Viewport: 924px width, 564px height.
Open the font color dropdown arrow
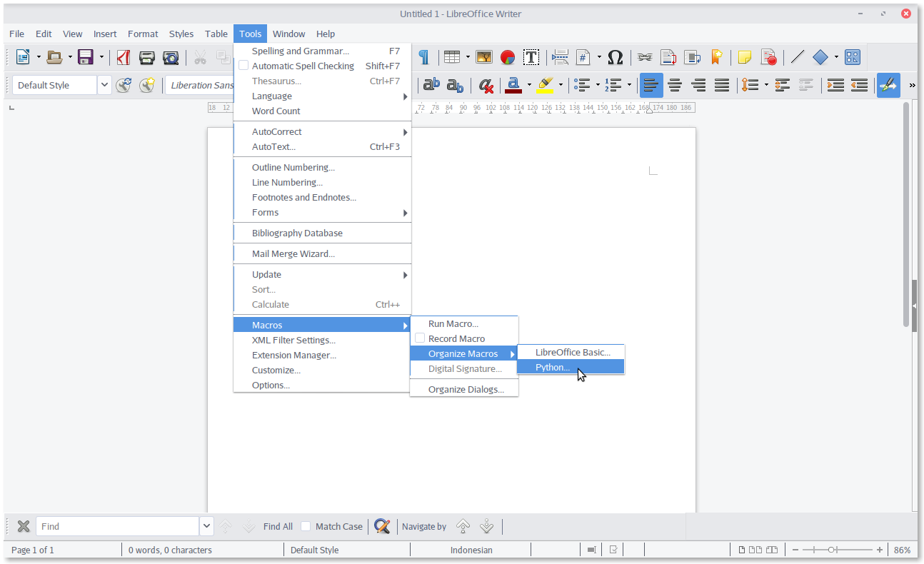click(529, 85)
